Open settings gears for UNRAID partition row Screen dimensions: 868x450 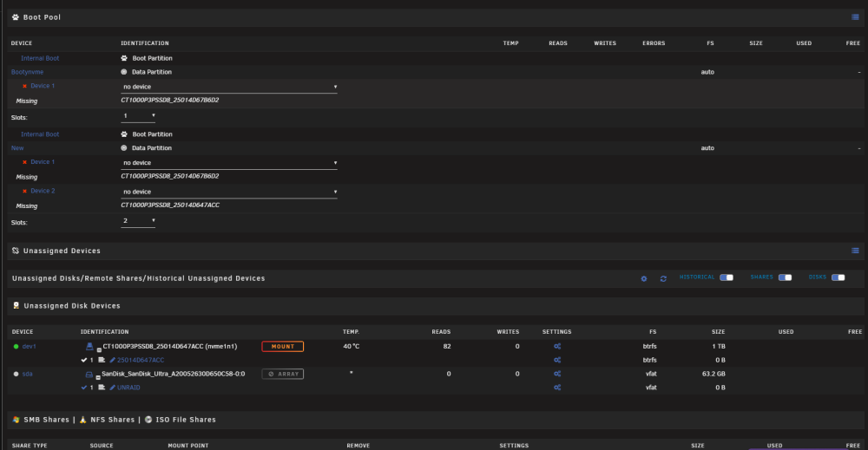point(557,388)
